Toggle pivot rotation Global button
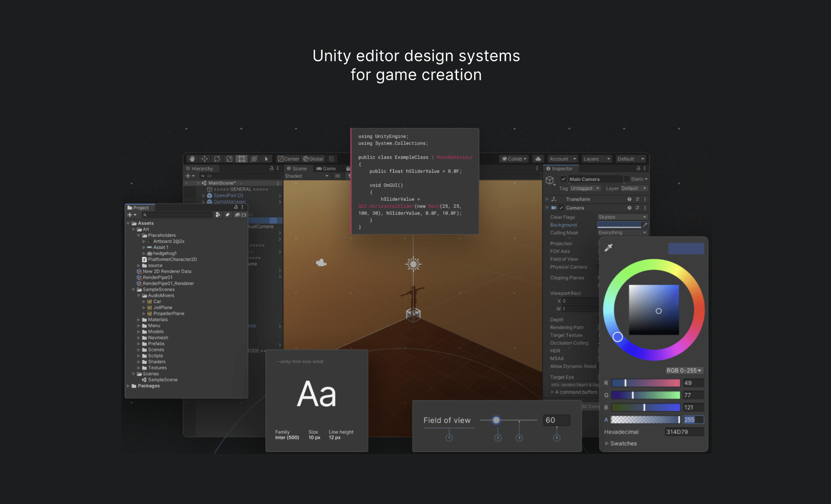Screen dimensions: 831x504 313,159
